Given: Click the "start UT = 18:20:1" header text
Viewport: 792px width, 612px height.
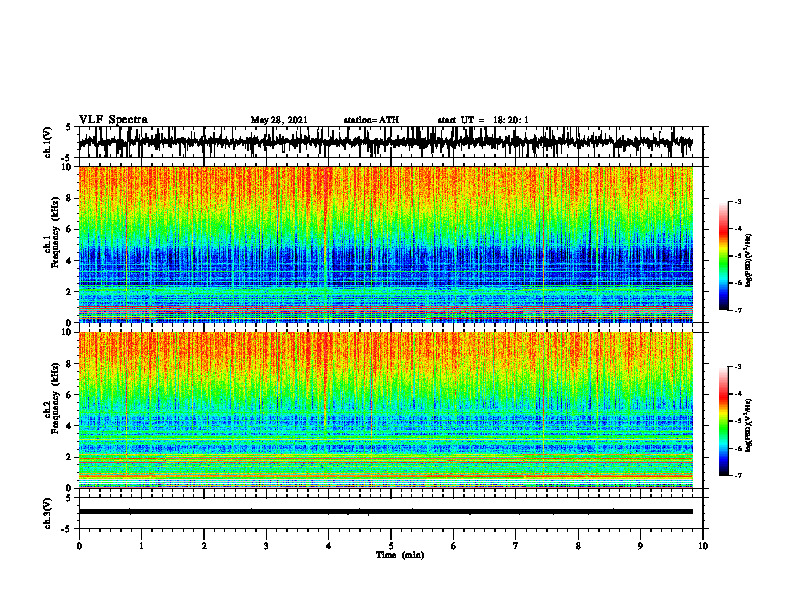Looking at the screenshot, I should click(x=483, y=120).
